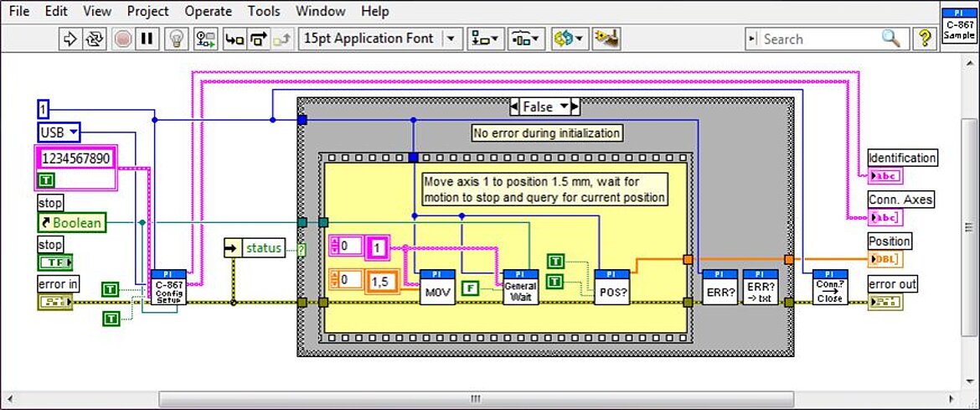Click the numeric constant 1 at top left
The image size is (980, 410).
pos(43,110)
